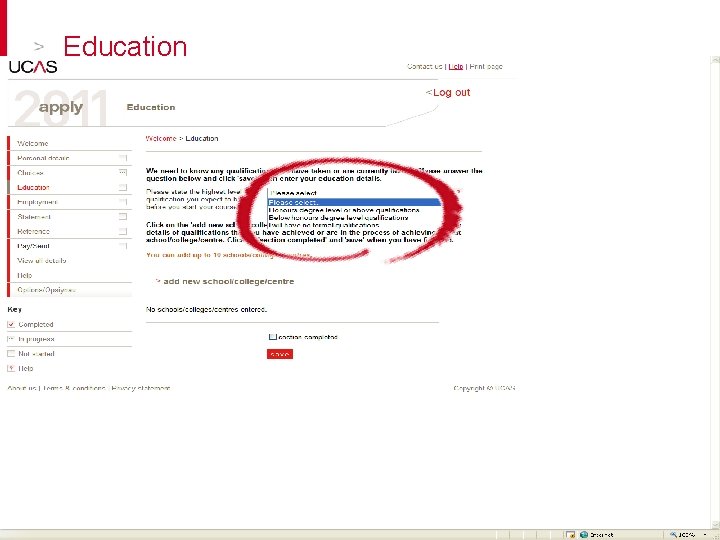Open the highest qualification dropdown box
The image size is (720, 540).
click(x=354, y=193)
